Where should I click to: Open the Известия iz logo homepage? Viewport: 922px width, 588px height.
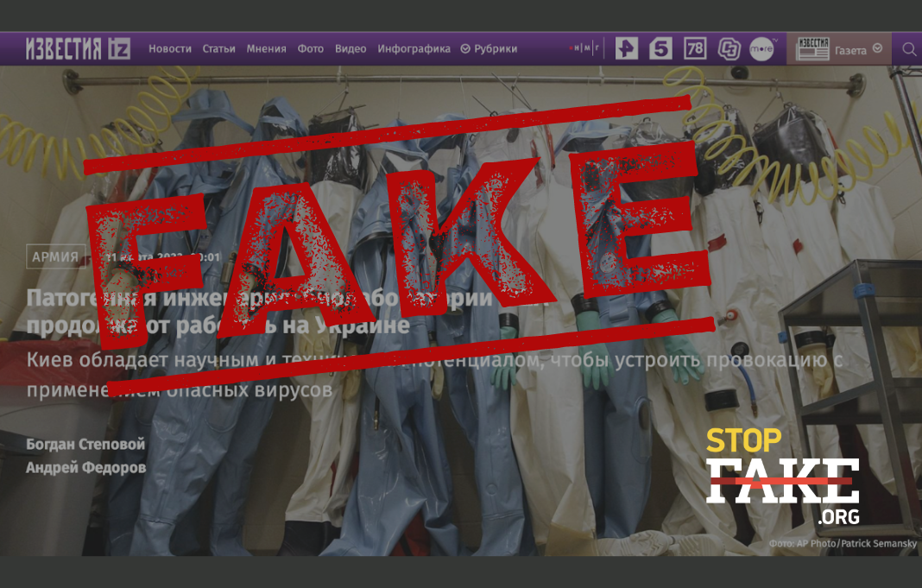[x=78, y=49]
